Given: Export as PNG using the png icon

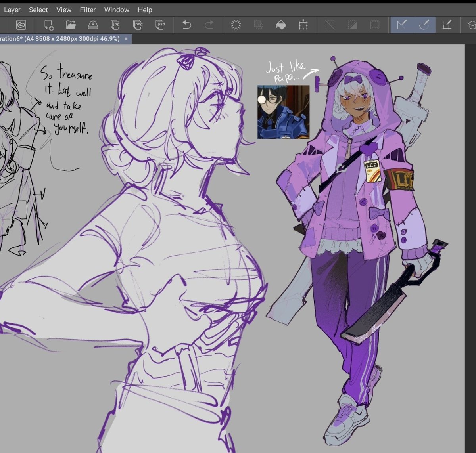Looking at the screenshot, I should (138, 25).
